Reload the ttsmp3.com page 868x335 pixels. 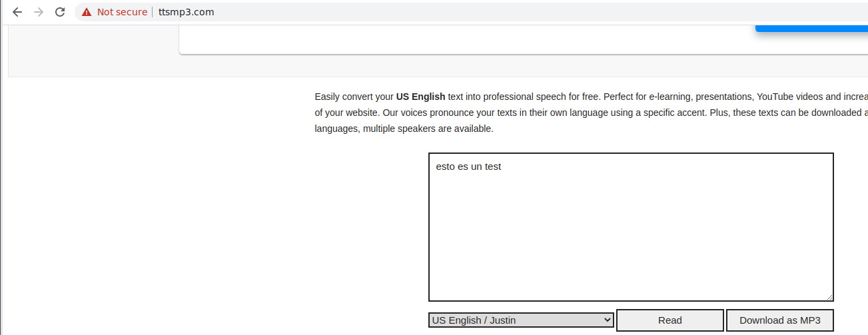pyautogui.click(x=60, y=12)
